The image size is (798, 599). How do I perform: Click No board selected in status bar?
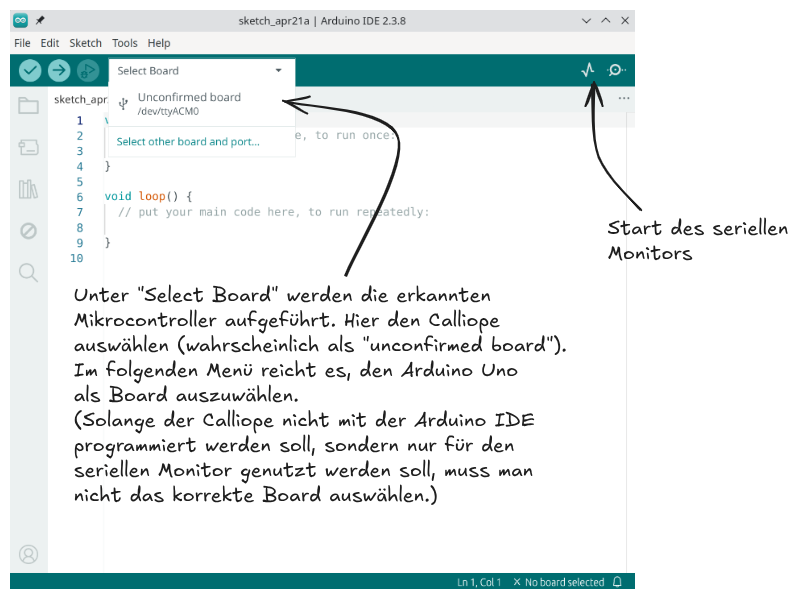[559, 582]
